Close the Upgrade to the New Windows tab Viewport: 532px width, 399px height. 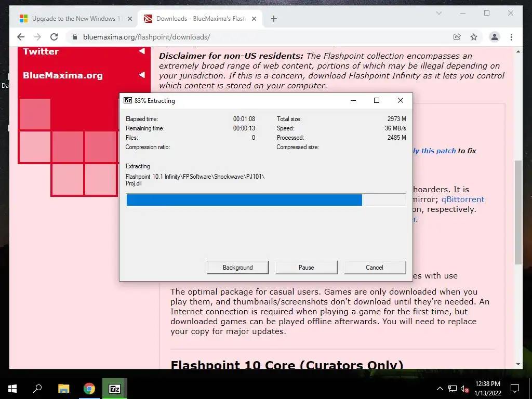click(x=129, y=19)
